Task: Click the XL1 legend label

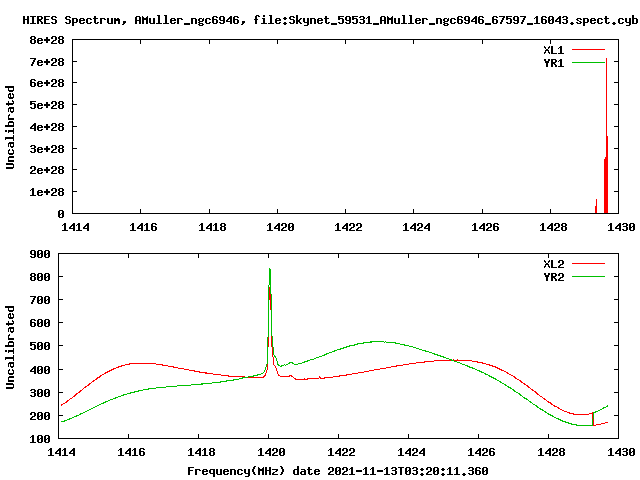Action: [553, 50]
